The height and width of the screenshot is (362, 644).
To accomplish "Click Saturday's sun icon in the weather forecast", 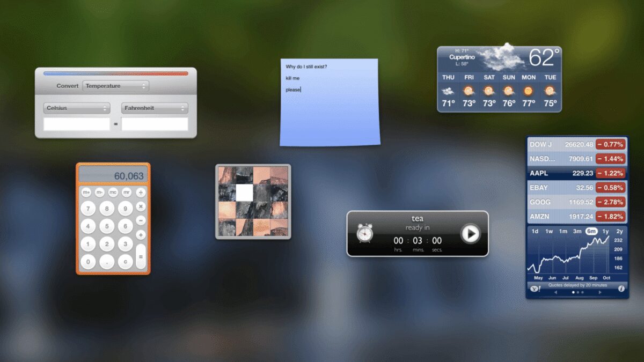I will pos(489,92).
